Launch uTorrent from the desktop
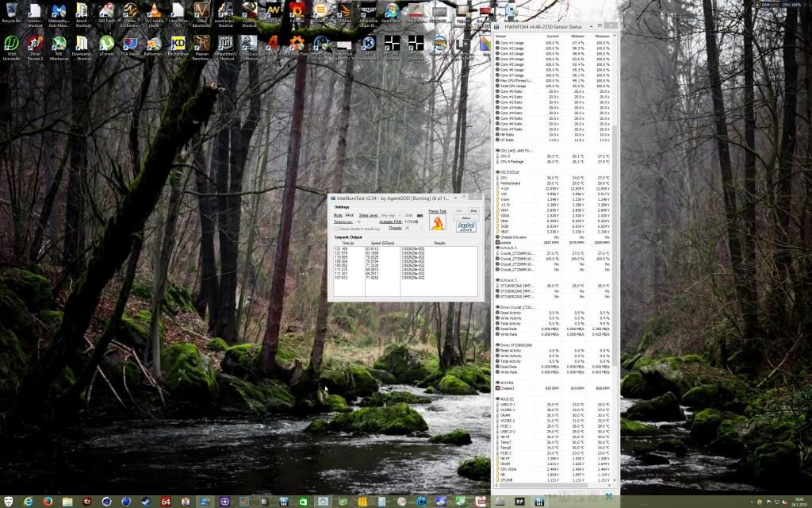 tap(106, 45)
